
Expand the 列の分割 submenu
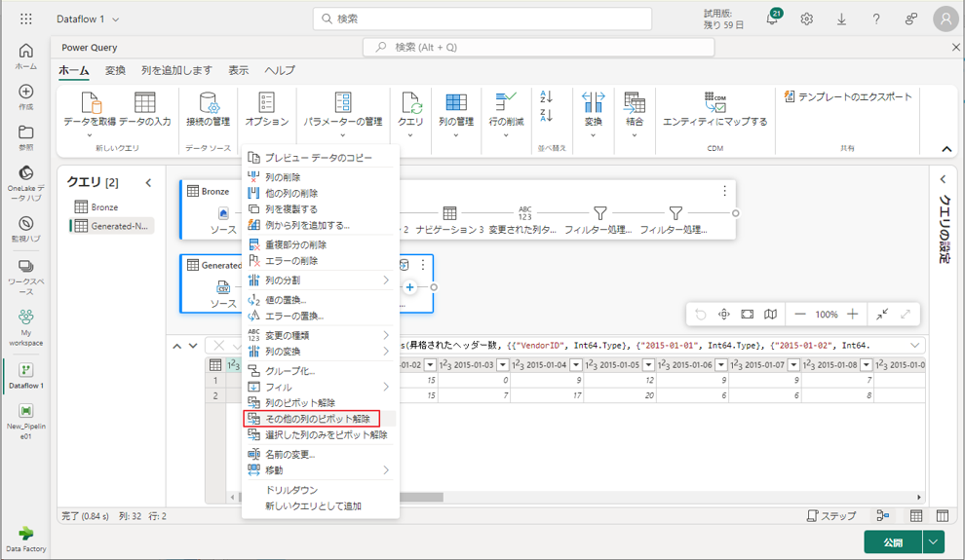click(386, 280)
